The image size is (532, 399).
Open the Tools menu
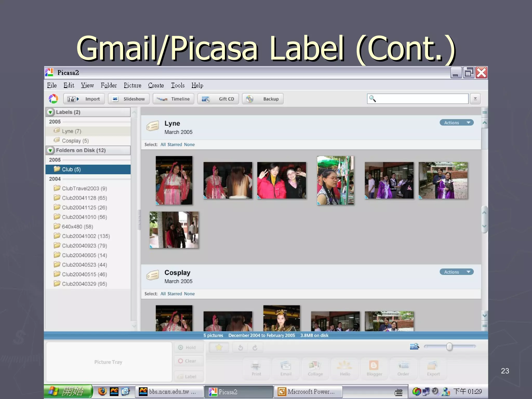point(178,85)
